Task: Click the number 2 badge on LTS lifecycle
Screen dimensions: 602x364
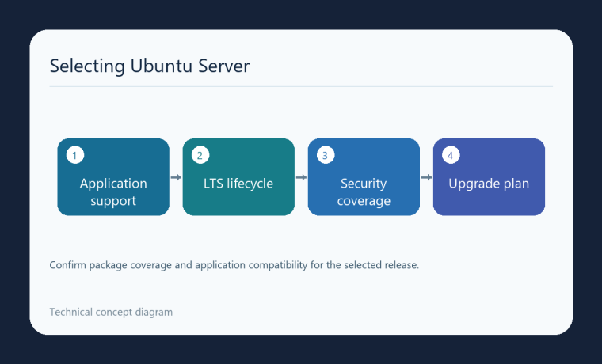Action: pos(200,155)
